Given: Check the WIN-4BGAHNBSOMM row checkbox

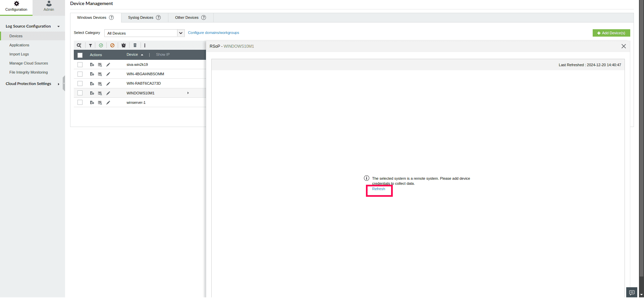Looking at the screenshot, I should point(80,74).
